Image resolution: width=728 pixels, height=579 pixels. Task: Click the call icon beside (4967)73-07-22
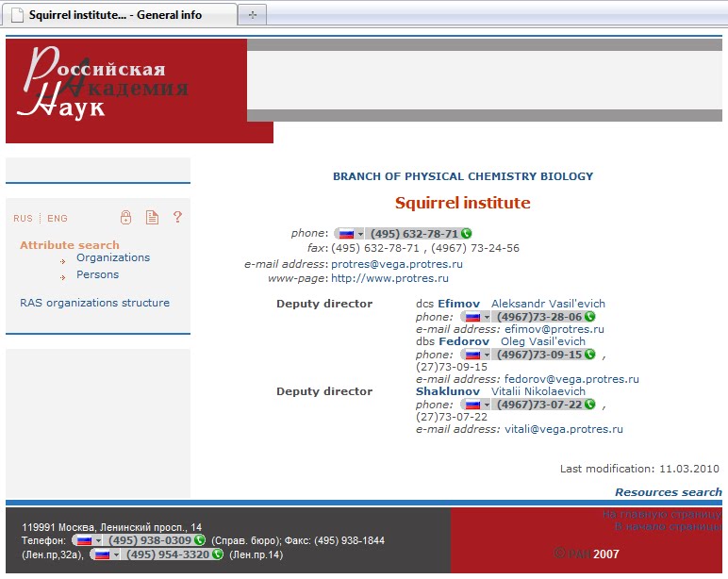click(x=589, y=405)
